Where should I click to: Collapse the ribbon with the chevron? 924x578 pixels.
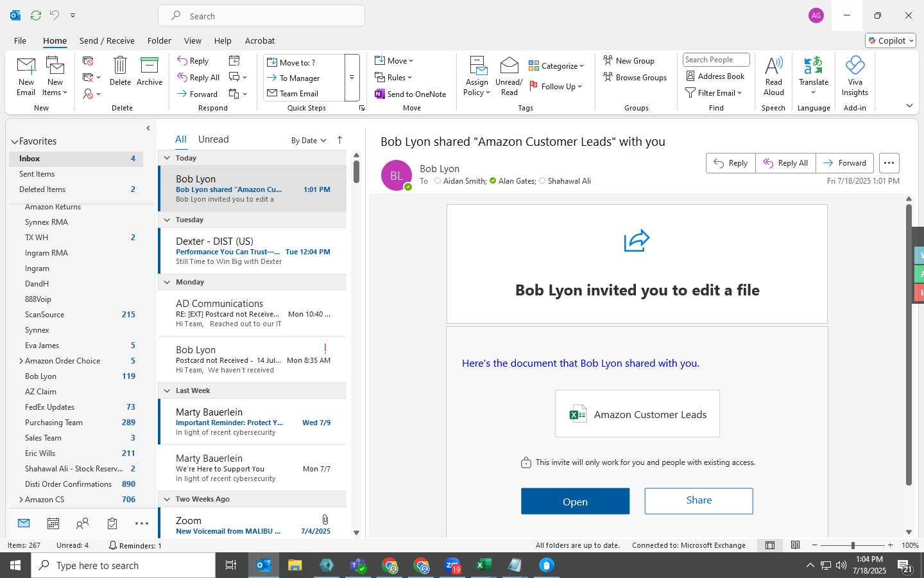909,105
